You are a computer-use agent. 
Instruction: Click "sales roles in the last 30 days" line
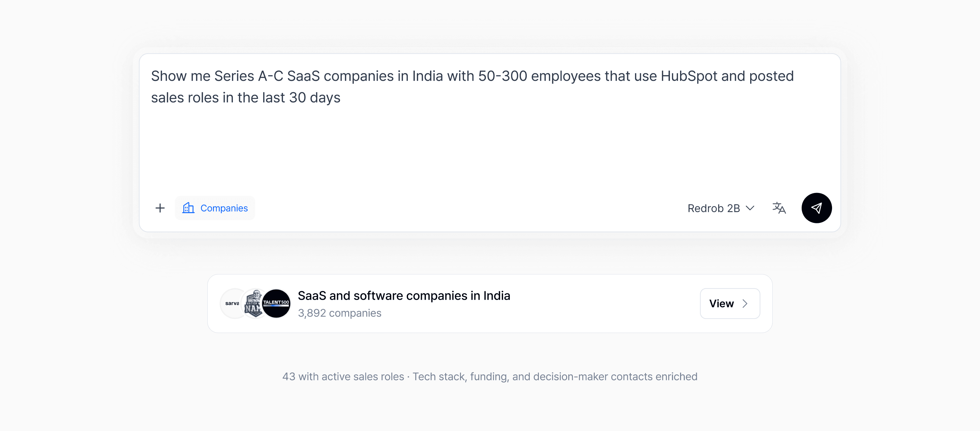245,98
